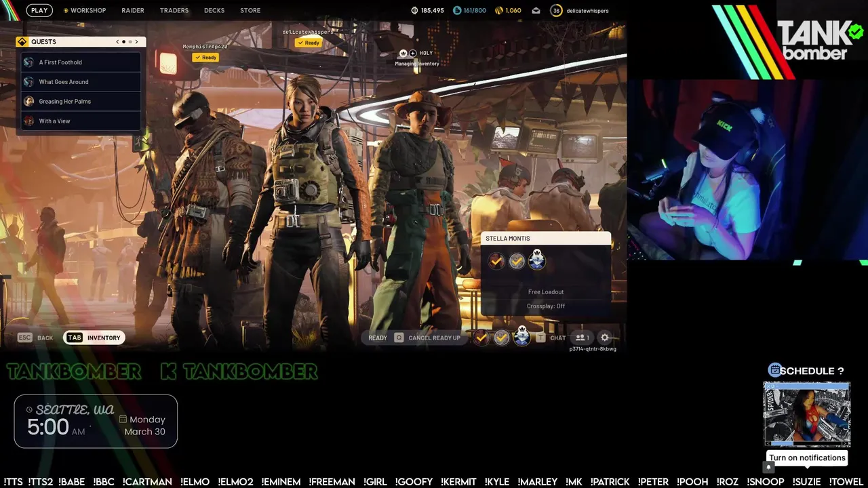Toggle Crossplay: Off setting
Image resolution: width=868 pixels, height=488 pixels.
[x=546, y=306]
